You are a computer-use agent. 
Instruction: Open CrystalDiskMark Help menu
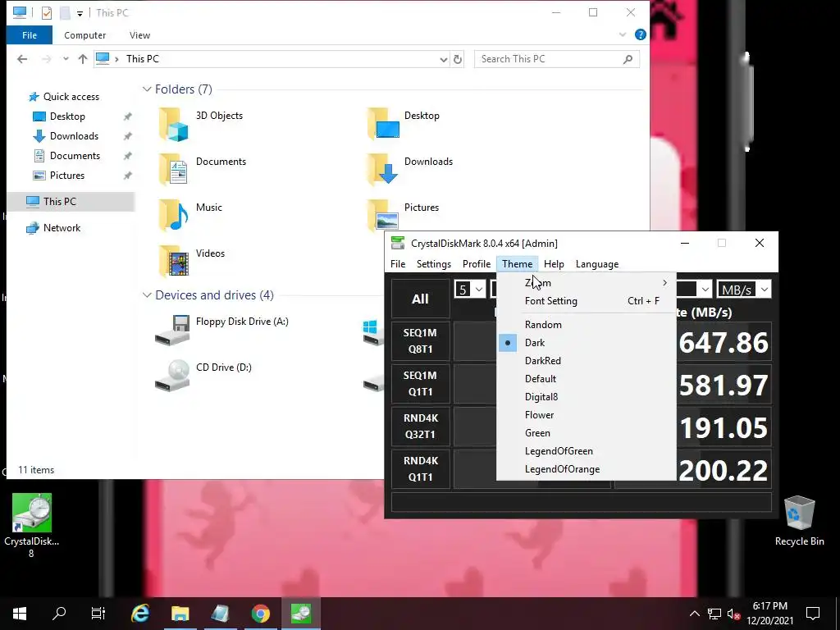[x=554, y=264]
